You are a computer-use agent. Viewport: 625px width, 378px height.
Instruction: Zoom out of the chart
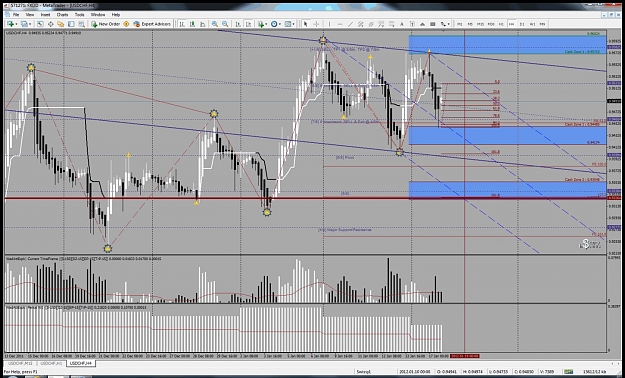pos(225,24)
